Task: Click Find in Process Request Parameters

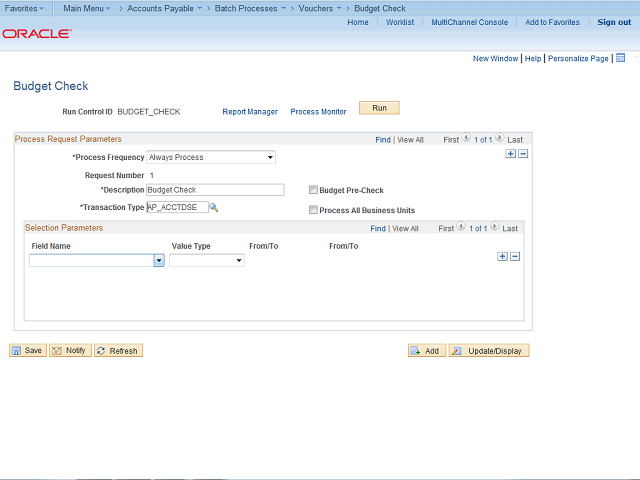Action: click(x=383, y=140)
